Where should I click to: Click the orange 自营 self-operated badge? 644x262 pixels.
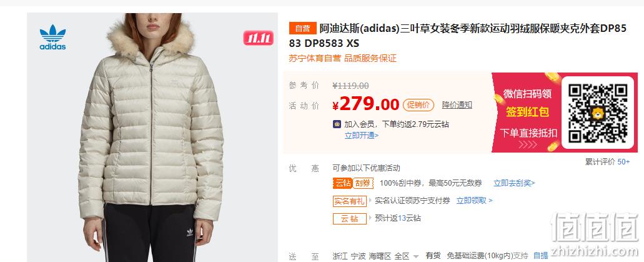click(x=303, y=28)
